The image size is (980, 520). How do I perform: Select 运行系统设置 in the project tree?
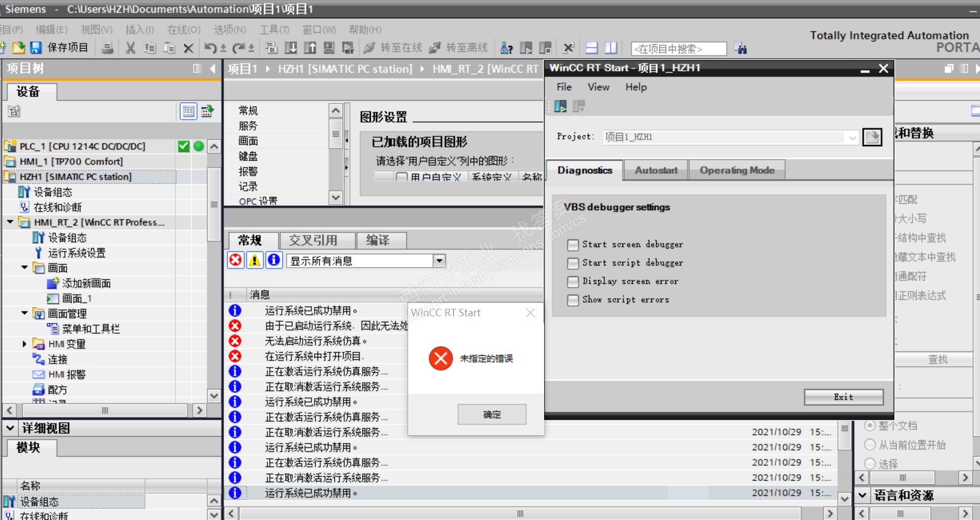pos(77,253)
